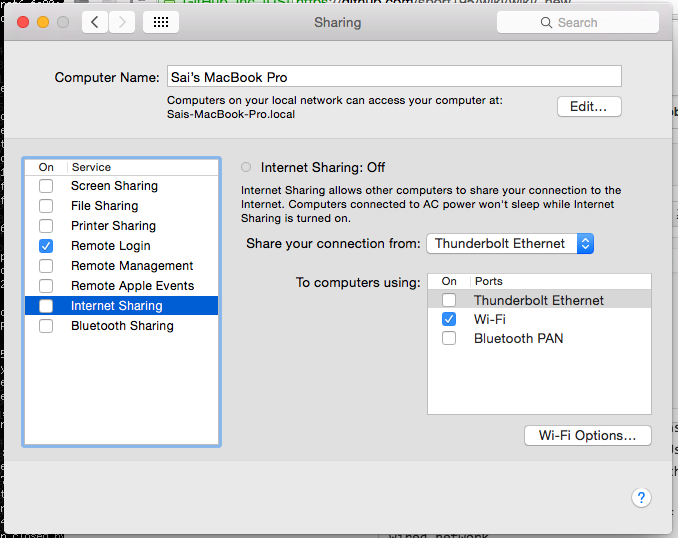
Task: Go forward with the right chevron button
Action: click(122, 22)
